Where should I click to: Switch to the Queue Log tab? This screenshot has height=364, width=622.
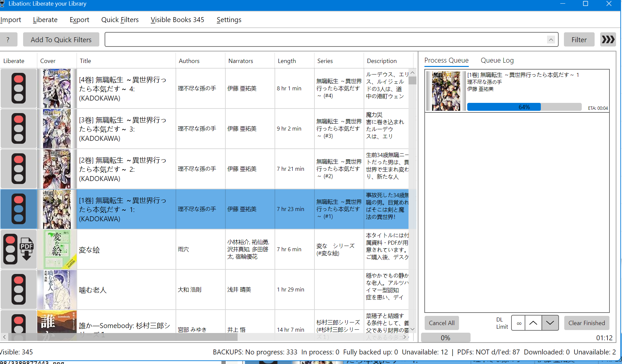click(497, 60)
